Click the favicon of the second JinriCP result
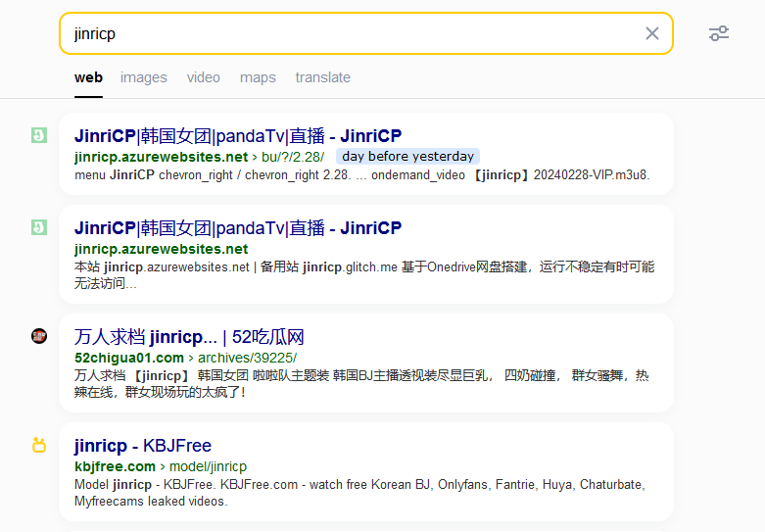Screen dimensions: 765x532 [39, 227]
